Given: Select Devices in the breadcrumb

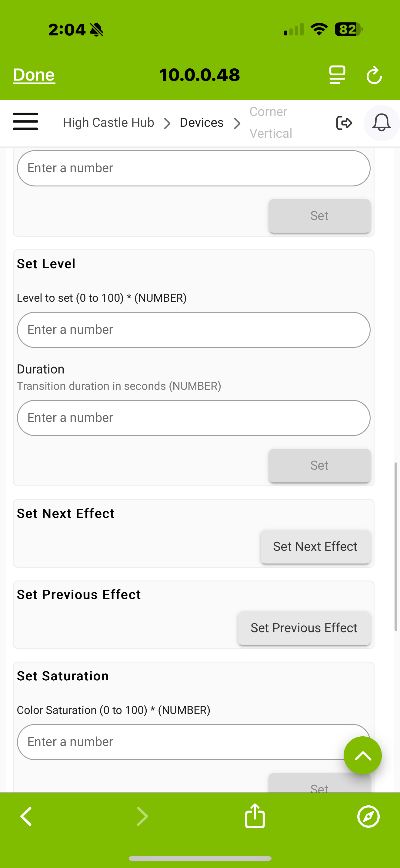Looking at the screenshot, I should 201,122.
